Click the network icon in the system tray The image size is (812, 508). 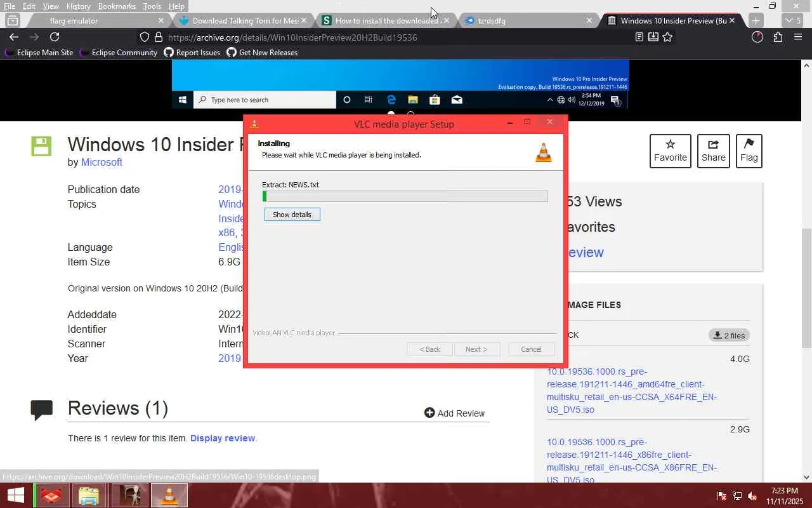coord(737,496)
